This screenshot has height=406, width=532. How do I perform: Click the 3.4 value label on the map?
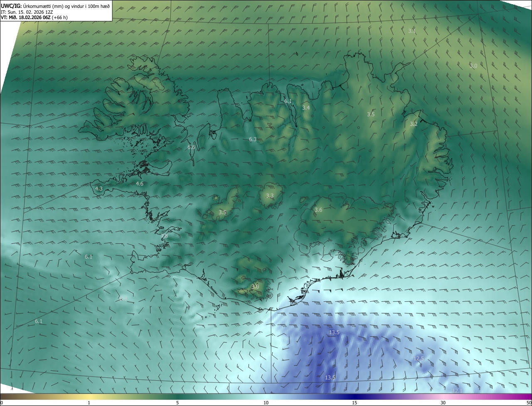coord(306,108)
